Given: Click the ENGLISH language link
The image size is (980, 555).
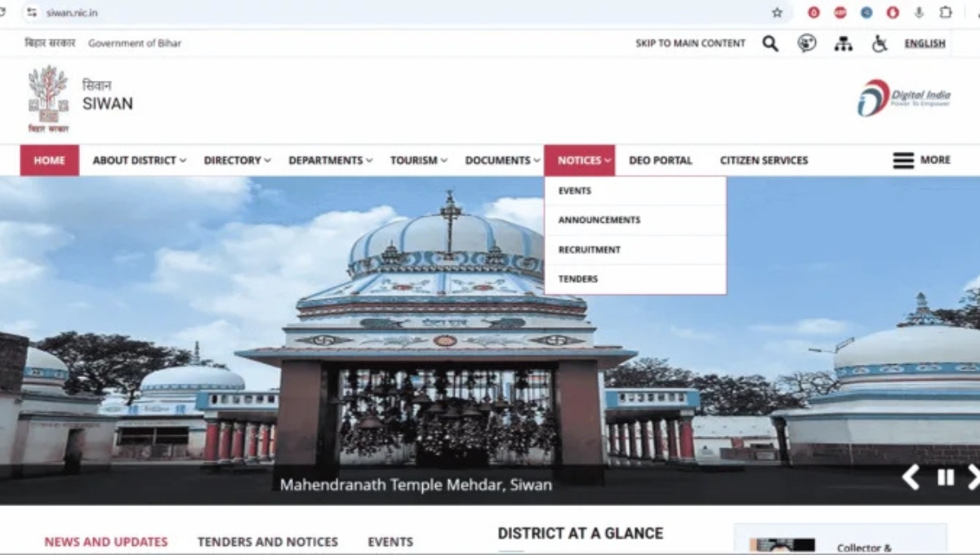Looking at the screenshot, I should [x=924, y=42].
